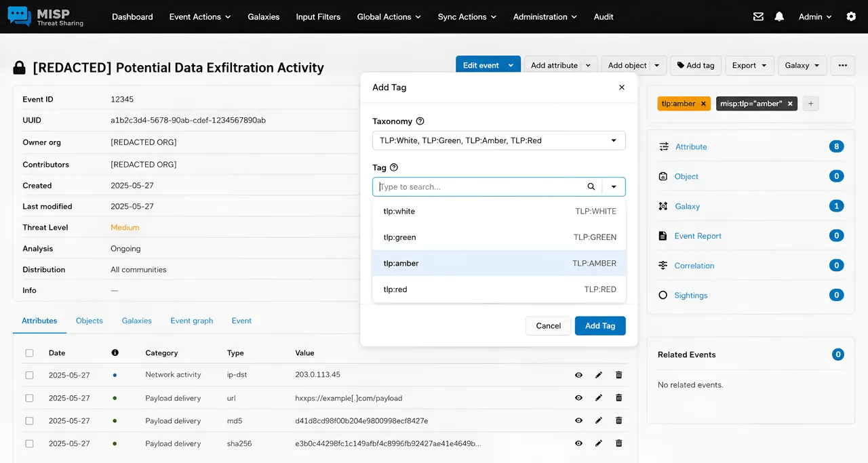Toggle eye visibility for sha256 row
This screenshot has width=868, height=463.
(578, 443)
